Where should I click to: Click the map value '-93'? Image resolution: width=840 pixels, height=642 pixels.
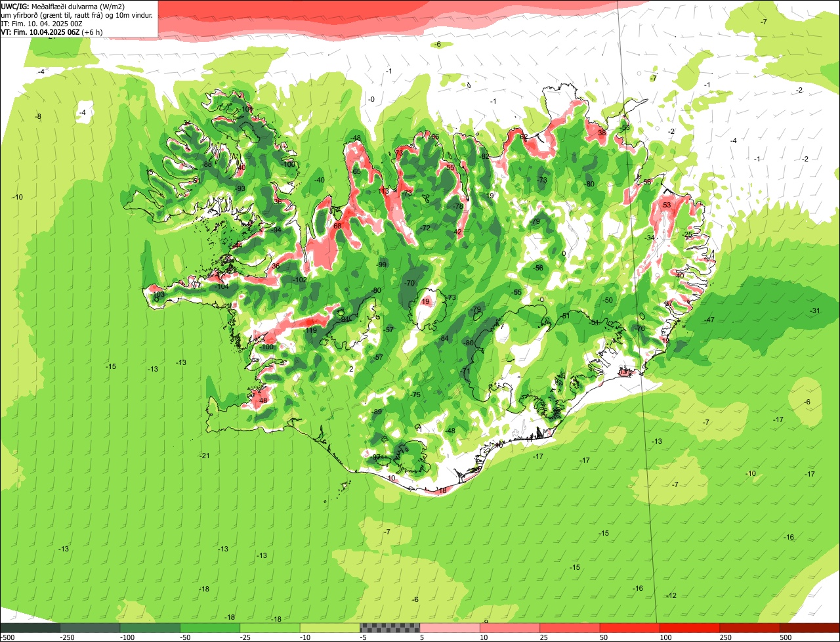pos(240,188)
